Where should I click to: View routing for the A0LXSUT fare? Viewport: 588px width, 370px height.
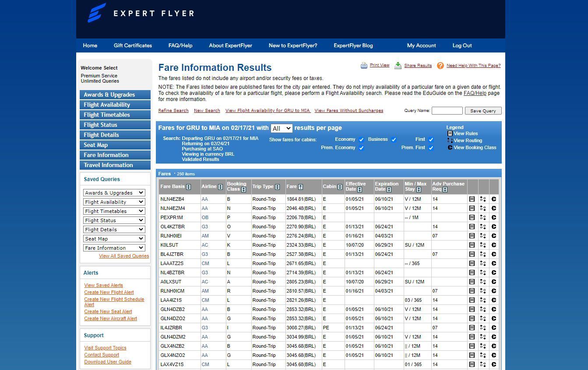tap(483, 282)
